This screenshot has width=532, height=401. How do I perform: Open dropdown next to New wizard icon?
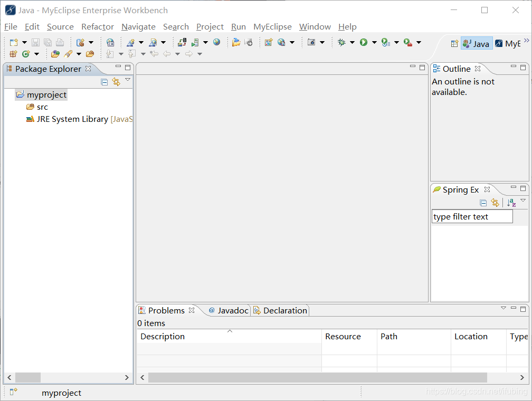tap(24, 42)
